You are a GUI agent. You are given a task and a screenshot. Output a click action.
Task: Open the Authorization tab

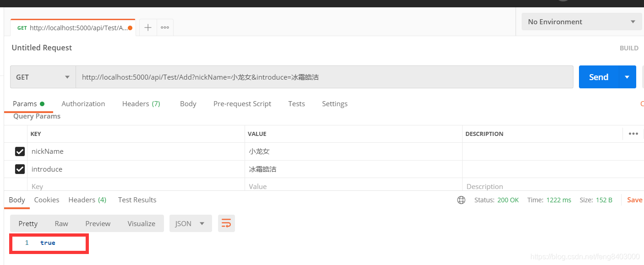coord(83,103)
